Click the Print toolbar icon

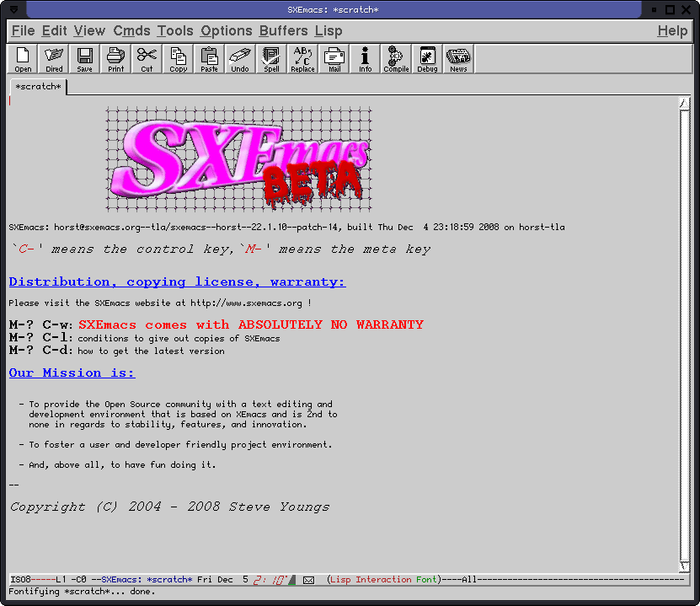coord(115,59)
